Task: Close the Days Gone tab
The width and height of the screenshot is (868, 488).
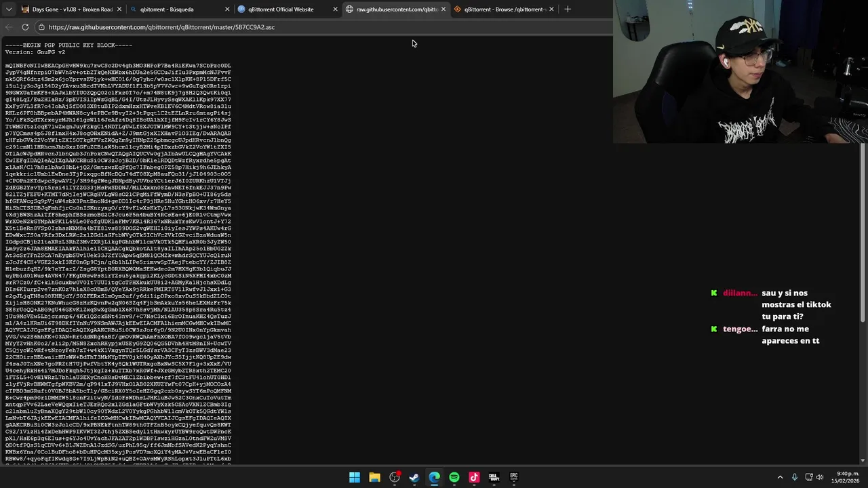Action: click(x=119, y=9)
